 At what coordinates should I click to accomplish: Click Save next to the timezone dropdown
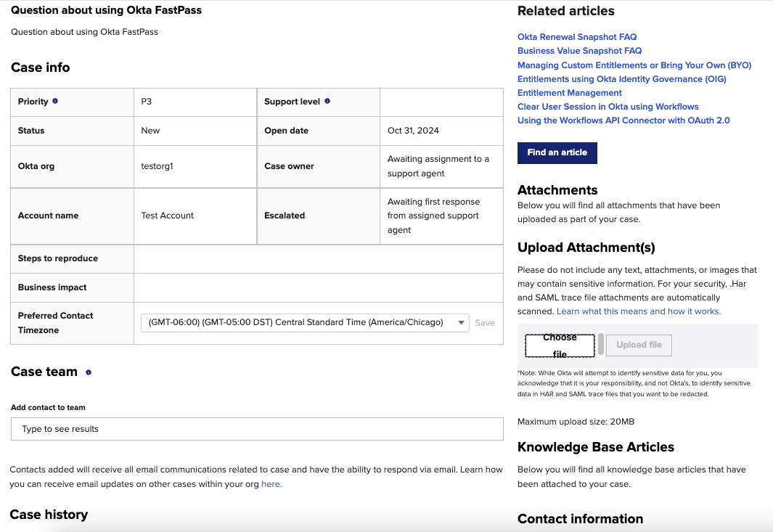click(485, 323)
